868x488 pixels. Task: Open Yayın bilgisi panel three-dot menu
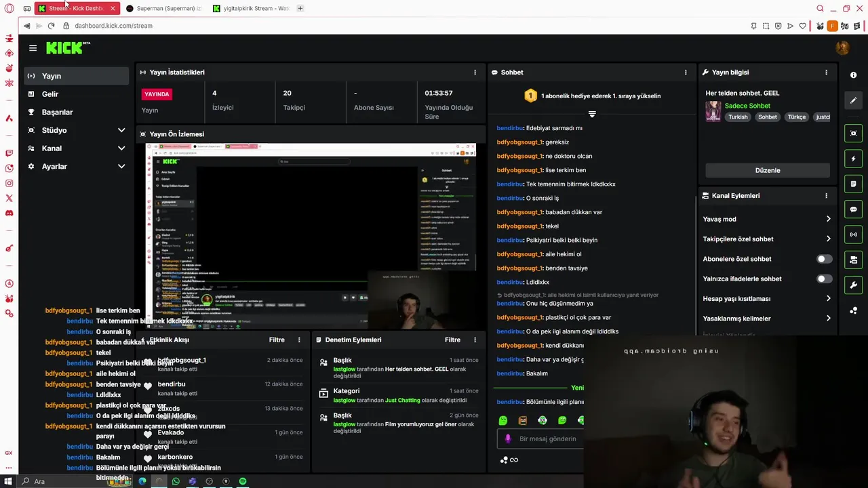pyautogui.click(x=826, y=72)
